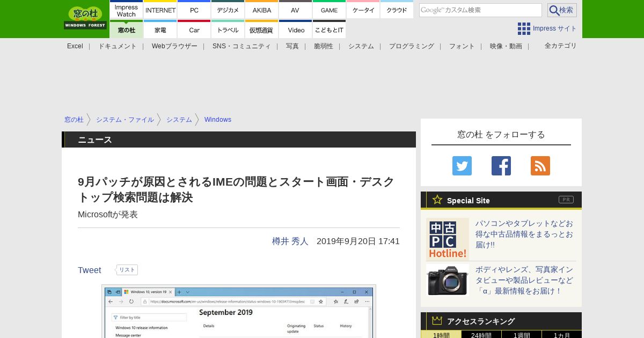Click the システム breadcrumb link
Screen dimensions: 644x338
179,120
